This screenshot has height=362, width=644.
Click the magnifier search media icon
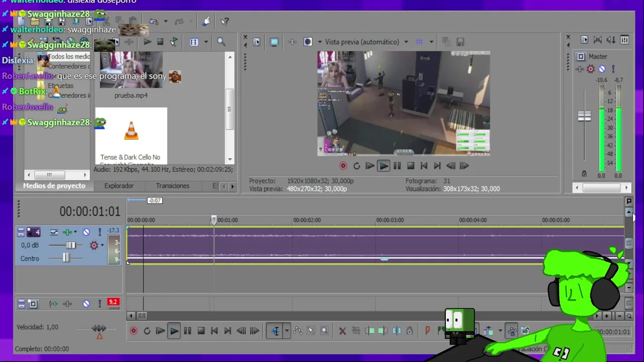(x=221, y=42)
